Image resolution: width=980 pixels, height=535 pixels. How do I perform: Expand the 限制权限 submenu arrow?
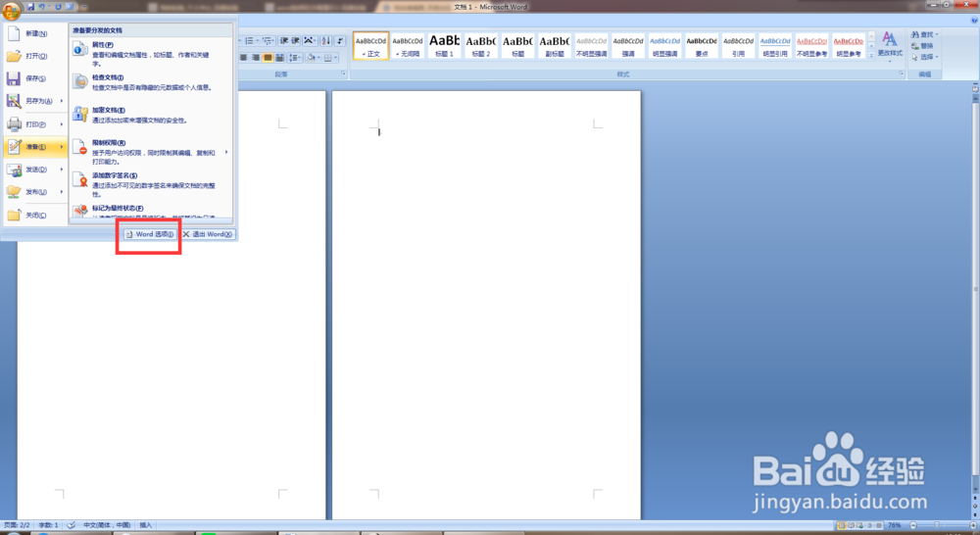[226, 153]
